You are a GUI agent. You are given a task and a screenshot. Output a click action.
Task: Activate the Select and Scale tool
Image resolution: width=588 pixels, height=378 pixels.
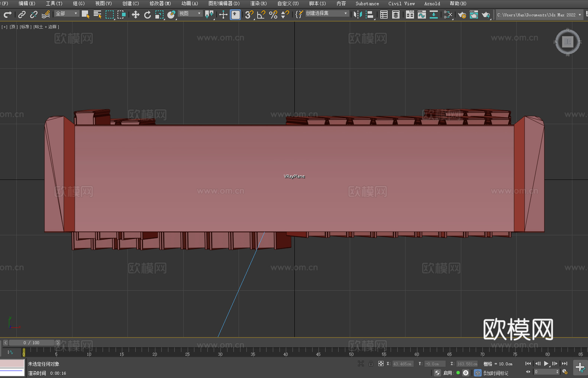tap(159, 14)
